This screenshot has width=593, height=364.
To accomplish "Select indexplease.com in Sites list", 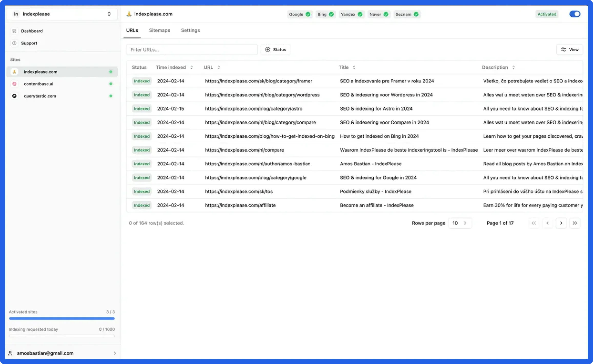I will coord(62,72).
